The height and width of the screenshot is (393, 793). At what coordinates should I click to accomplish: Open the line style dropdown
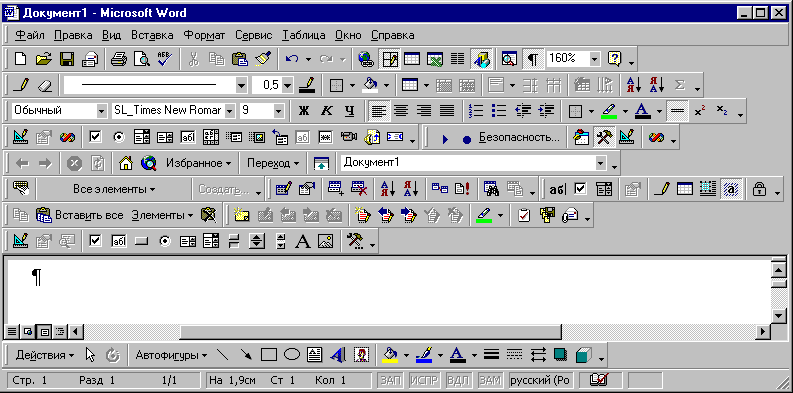(x=242, y=85)
